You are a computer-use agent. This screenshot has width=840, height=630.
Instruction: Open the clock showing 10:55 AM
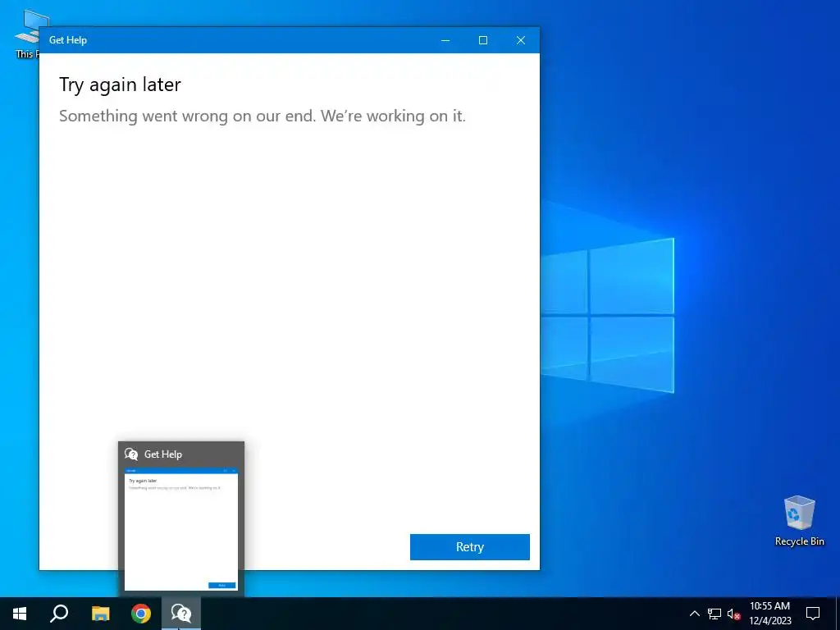pyautogui.click(x=769, y=614)
